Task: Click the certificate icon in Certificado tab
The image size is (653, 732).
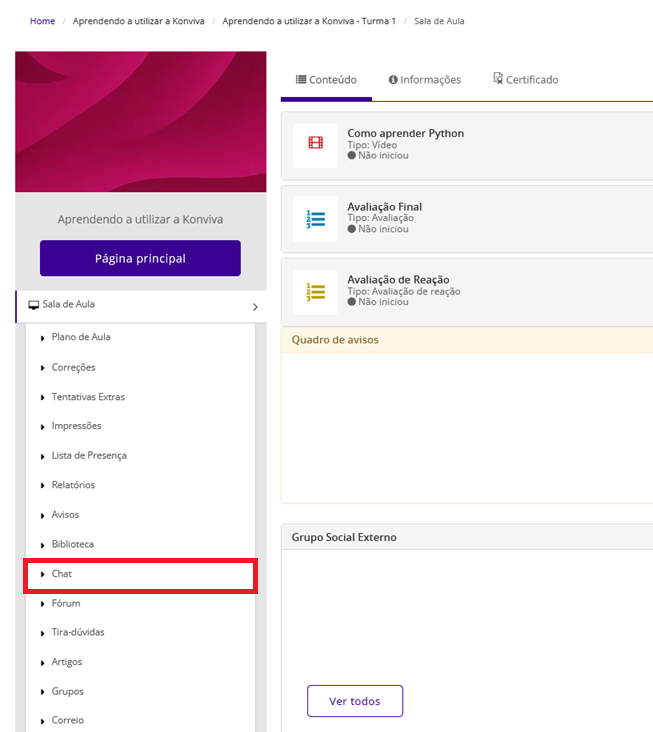Action: [x=498, y=78]
